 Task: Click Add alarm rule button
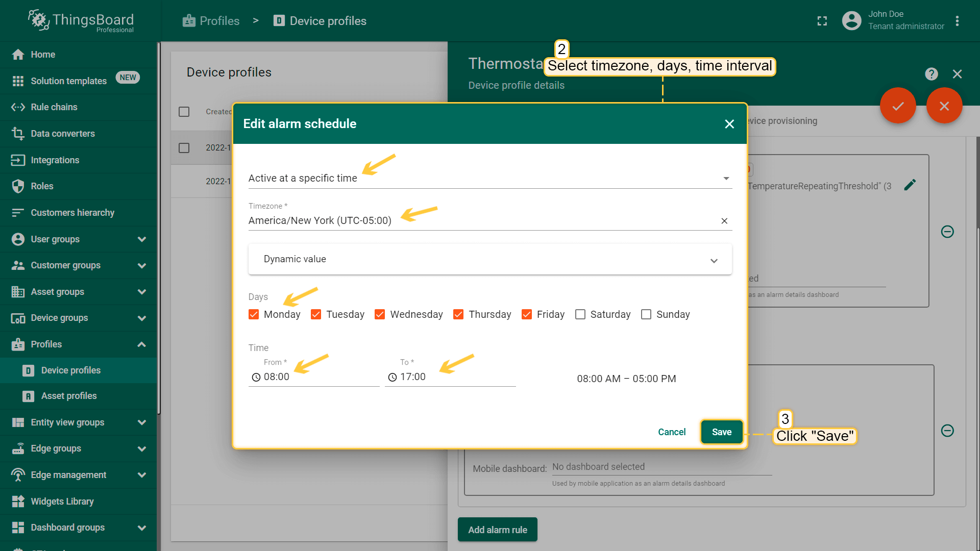tap(498, 530)
